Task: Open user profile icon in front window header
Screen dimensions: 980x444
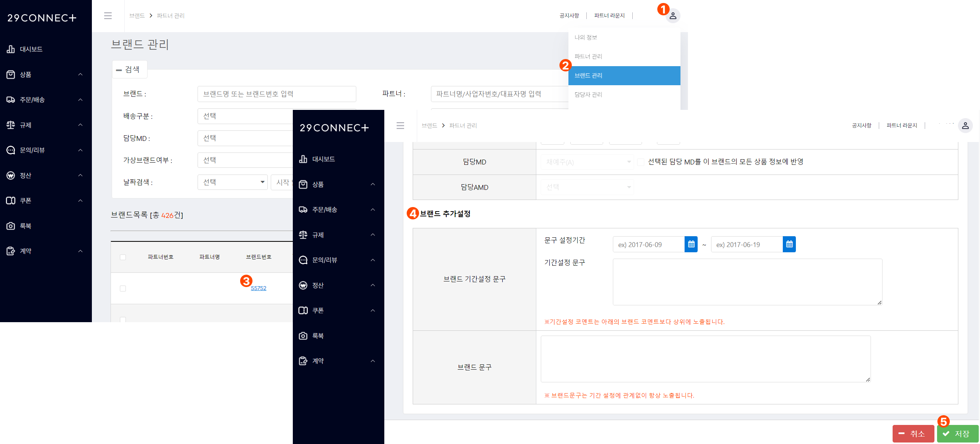Action: tap(965, 126)
